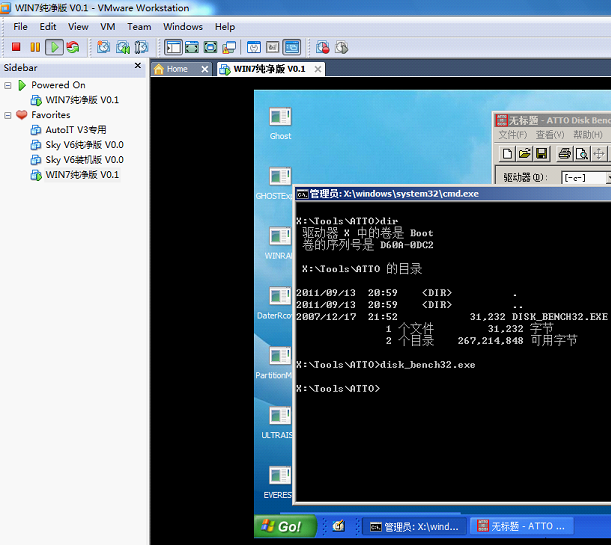Activate the 管理员: X:\wind... taskbar button

414,527
